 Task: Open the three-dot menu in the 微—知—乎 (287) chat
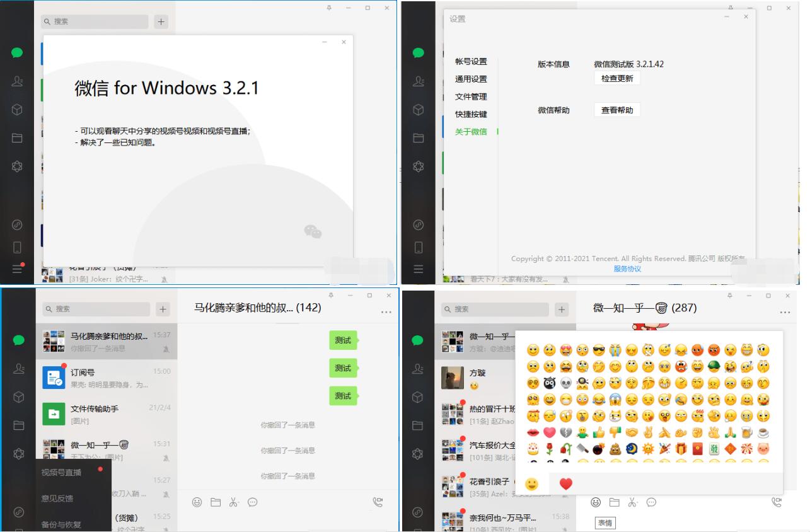[x=785, y=312]
